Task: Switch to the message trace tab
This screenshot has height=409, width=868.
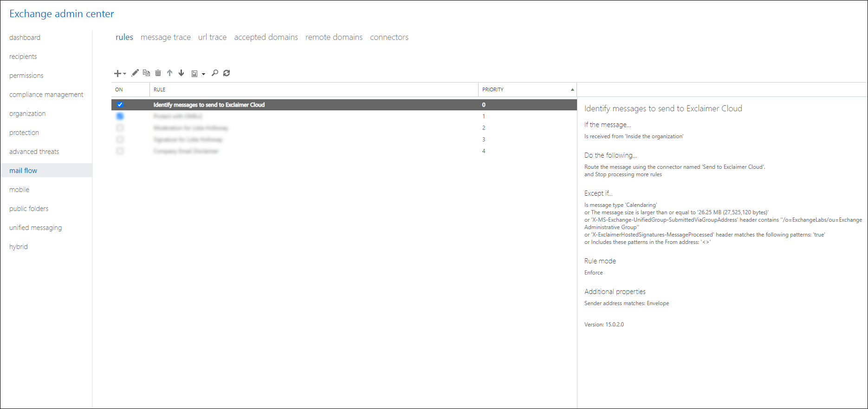Action: tap(165, 37)
